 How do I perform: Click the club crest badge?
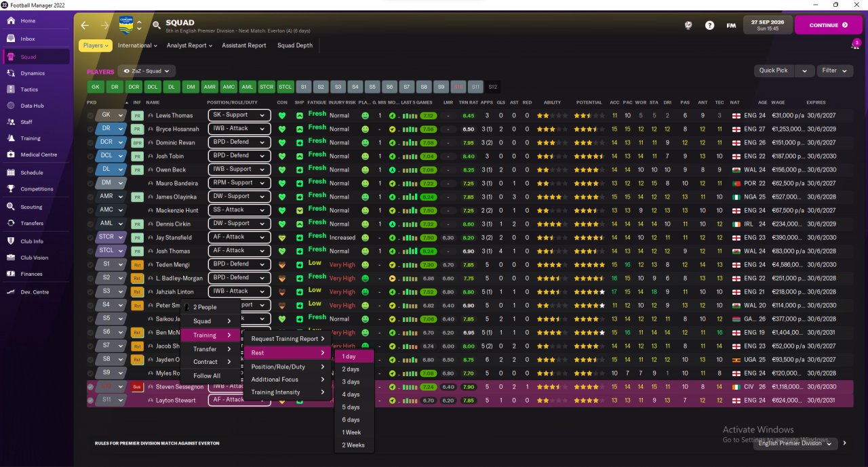tap(126, 25)
